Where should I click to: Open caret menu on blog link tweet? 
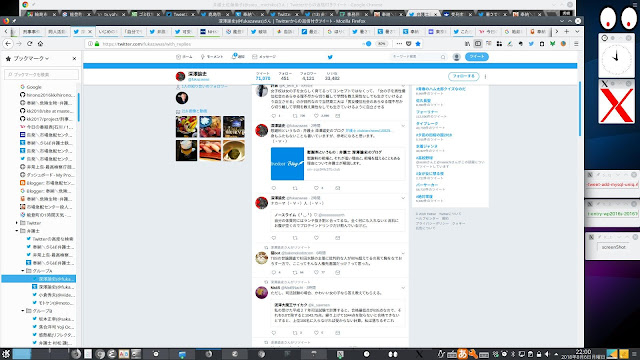[x=403, y=126]
